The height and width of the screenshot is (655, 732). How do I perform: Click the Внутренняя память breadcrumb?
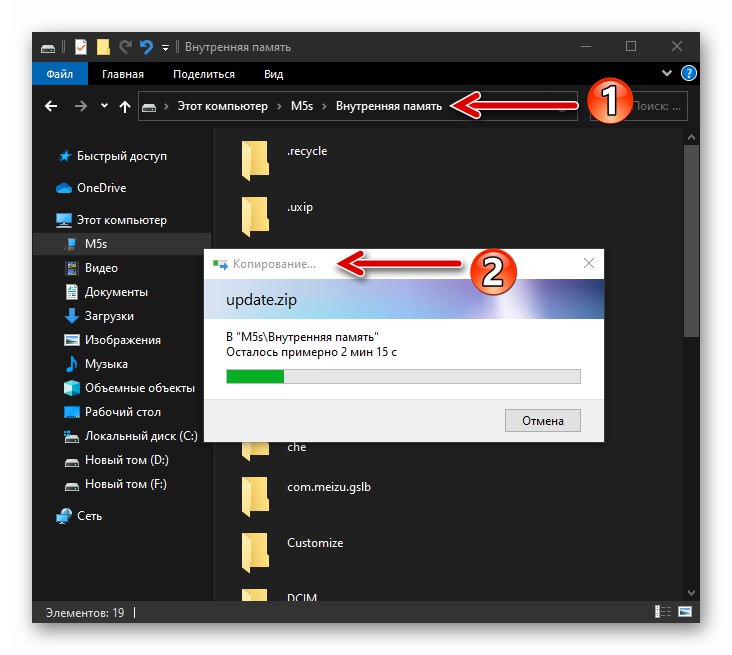point(388,106)
